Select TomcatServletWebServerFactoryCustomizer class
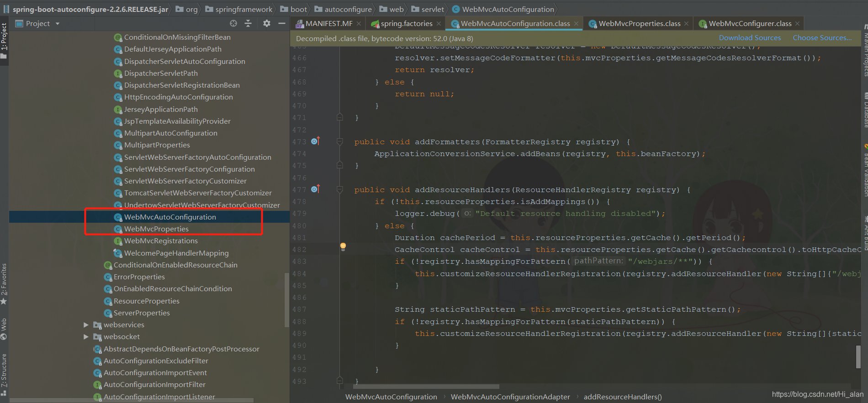Screen dimensions: 868x403 198,193
